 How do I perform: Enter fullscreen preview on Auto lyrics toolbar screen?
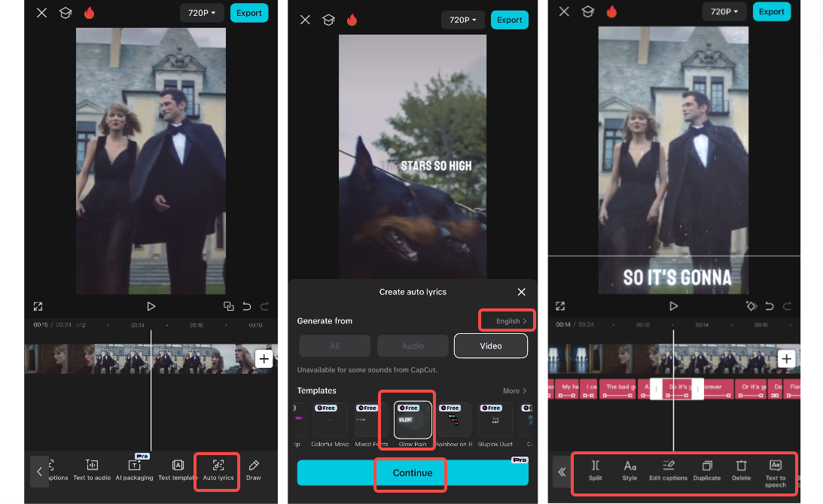click(x=38, y=306)
